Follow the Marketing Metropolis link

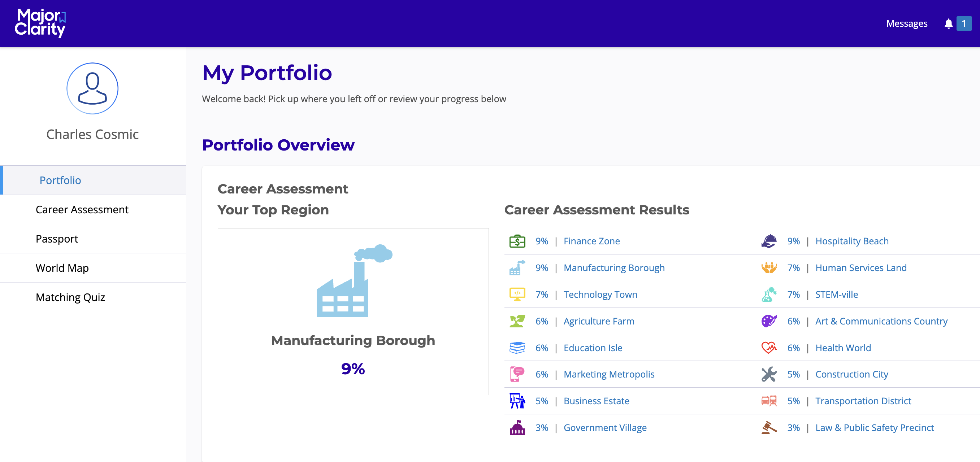pos(609,374)
